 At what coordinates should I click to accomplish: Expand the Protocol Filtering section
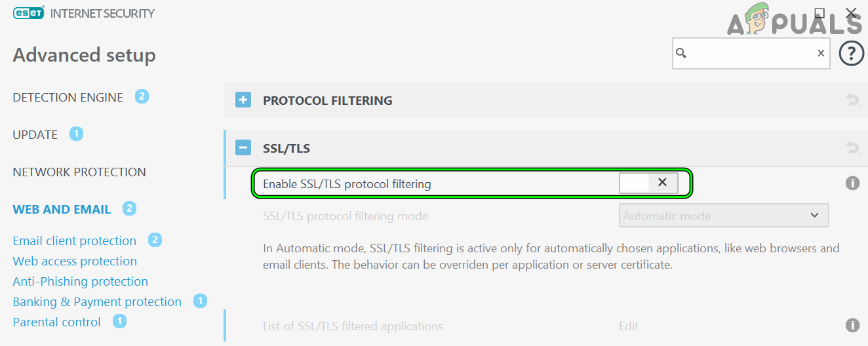pyautogui.click(x=243, y=100)
